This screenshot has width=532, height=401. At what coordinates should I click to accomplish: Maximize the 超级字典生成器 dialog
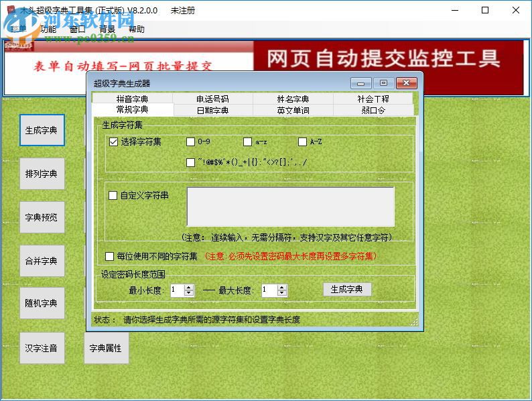(x=383, y=83)
